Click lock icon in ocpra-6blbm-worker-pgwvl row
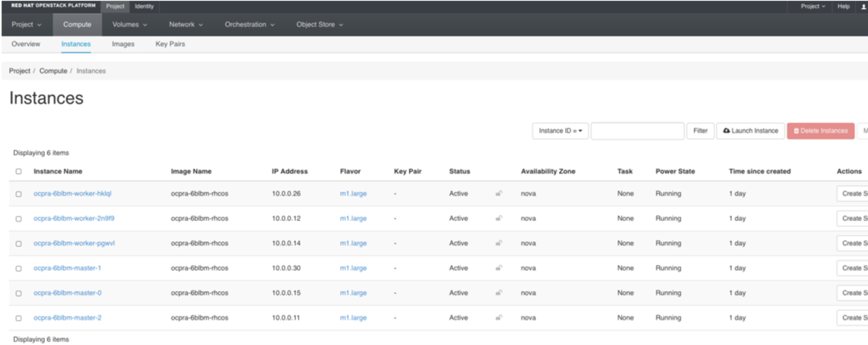868x345 pixels. pos(499,243)
